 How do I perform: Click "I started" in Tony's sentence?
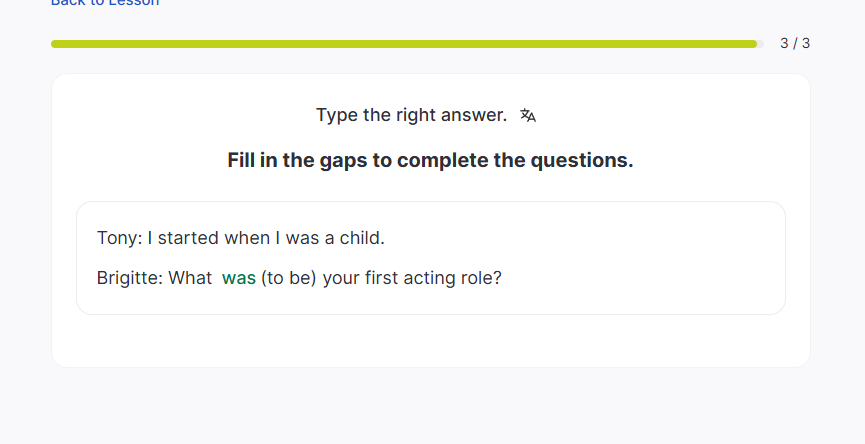[181, 238]
